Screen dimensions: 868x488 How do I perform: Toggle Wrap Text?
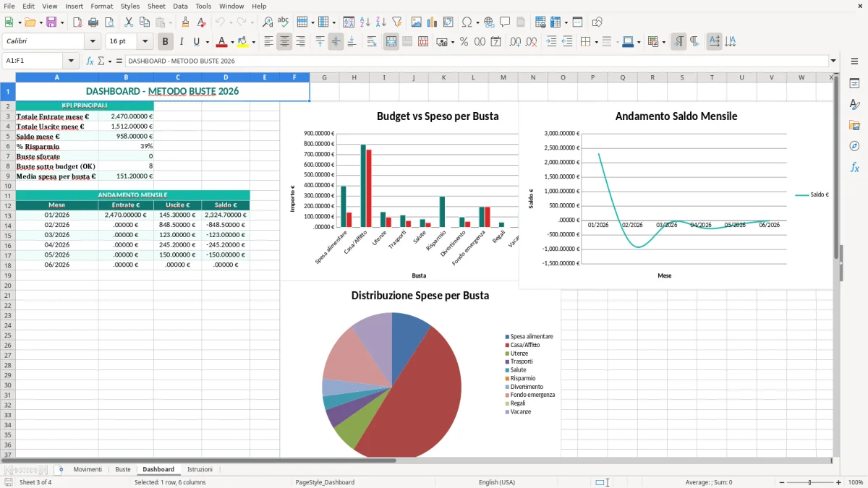point(371,42)
